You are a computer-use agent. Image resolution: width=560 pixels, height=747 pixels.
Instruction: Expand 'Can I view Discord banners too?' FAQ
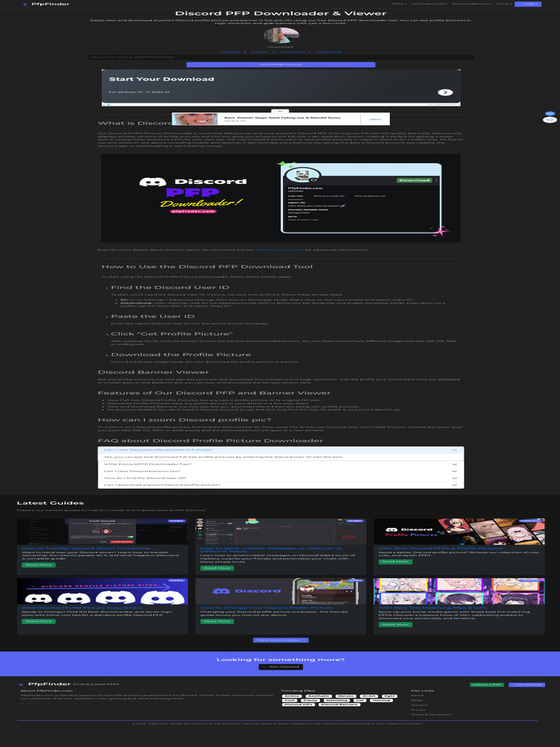[x=281, y=471]
